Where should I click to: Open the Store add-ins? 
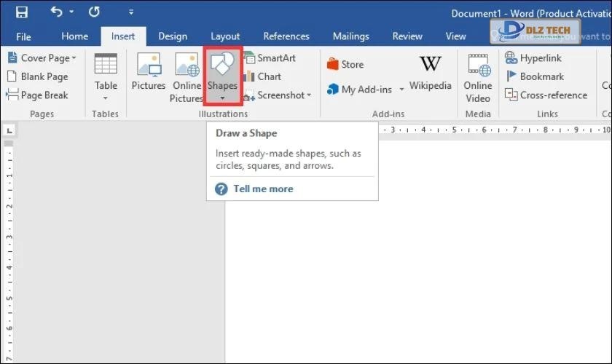345,65
